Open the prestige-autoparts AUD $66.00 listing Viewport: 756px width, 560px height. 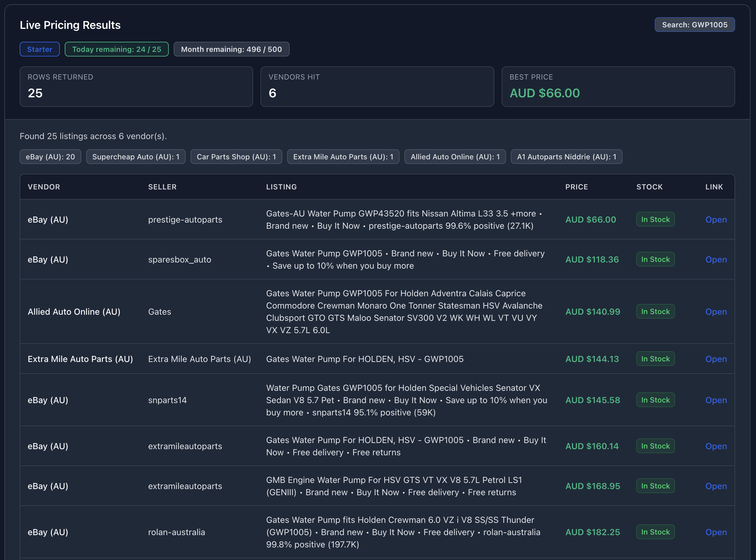(x=716, y=220)
